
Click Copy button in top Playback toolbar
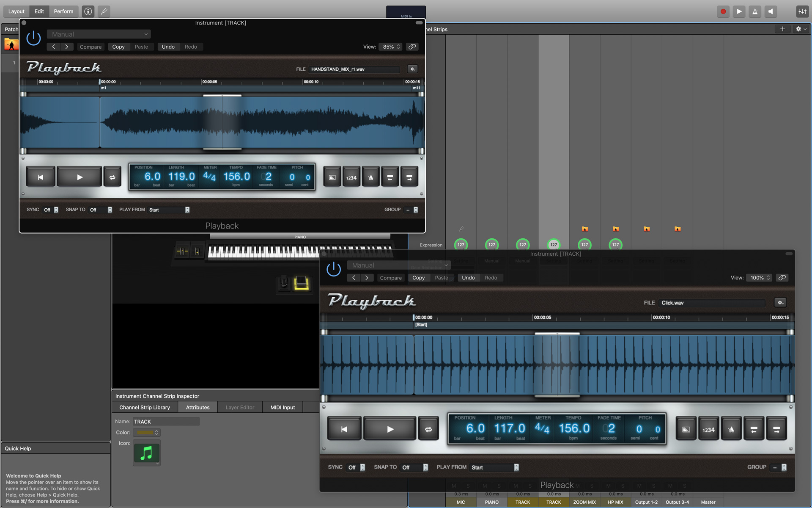(119, 46)
